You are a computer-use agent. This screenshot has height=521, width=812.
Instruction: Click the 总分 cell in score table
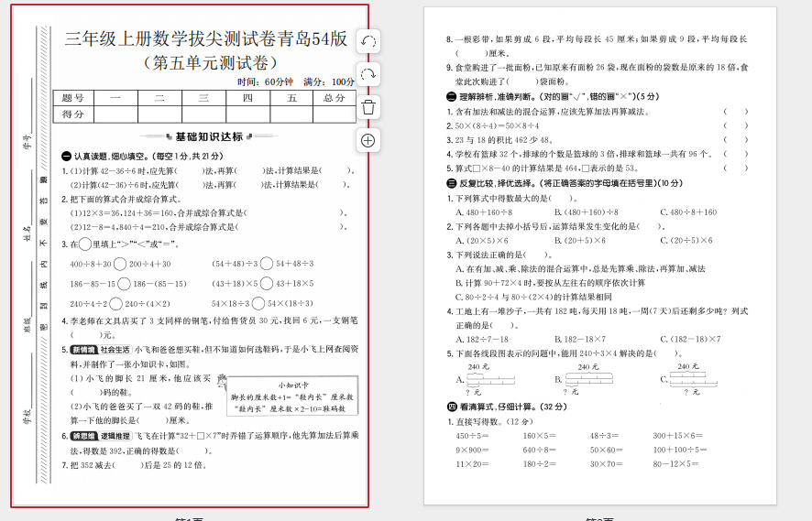(334, 98)
